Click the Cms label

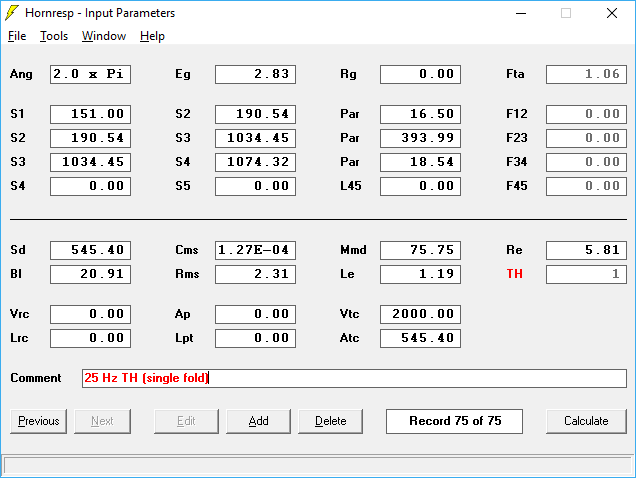pos(187,250)
